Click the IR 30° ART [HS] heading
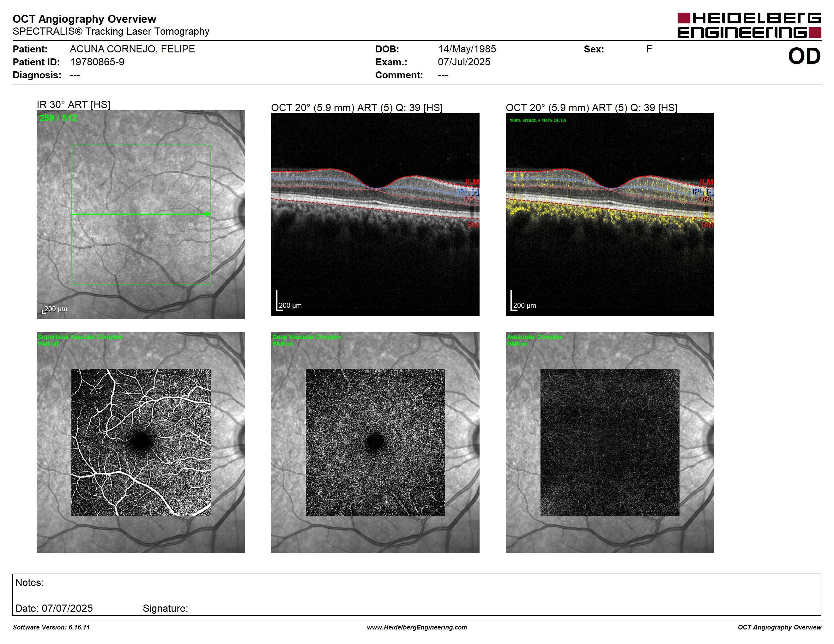834x644 pixels. coord(73,104)
